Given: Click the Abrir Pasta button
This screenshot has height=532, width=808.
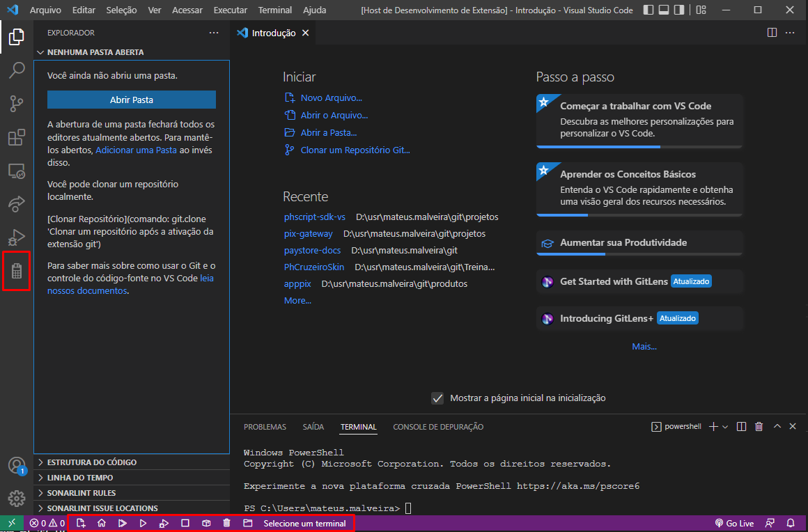Looking at the screenshot, I should click(x=131, y=100).
